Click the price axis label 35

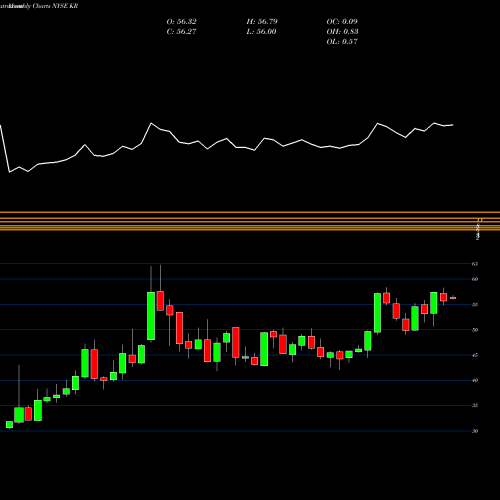click(475, 406)
